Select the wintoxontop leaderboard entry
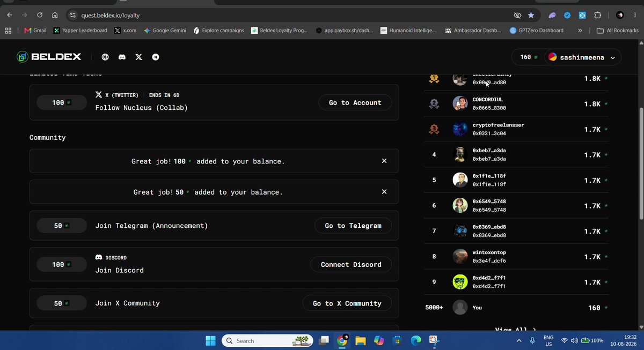 pos(516,257)
